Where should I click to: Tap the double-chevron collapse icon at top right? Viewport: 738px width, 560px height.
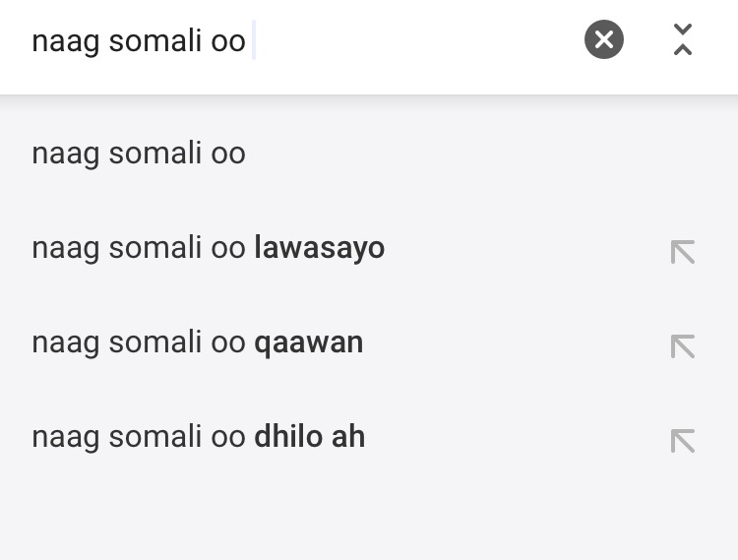pos(683,39)
